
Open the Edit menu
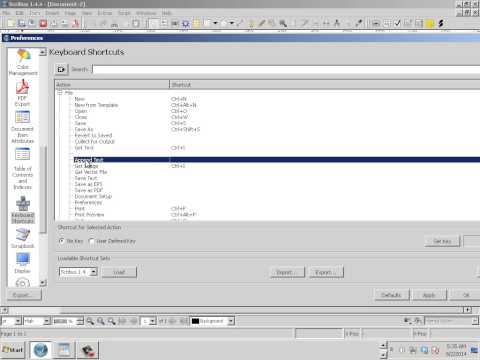[20, 13]
